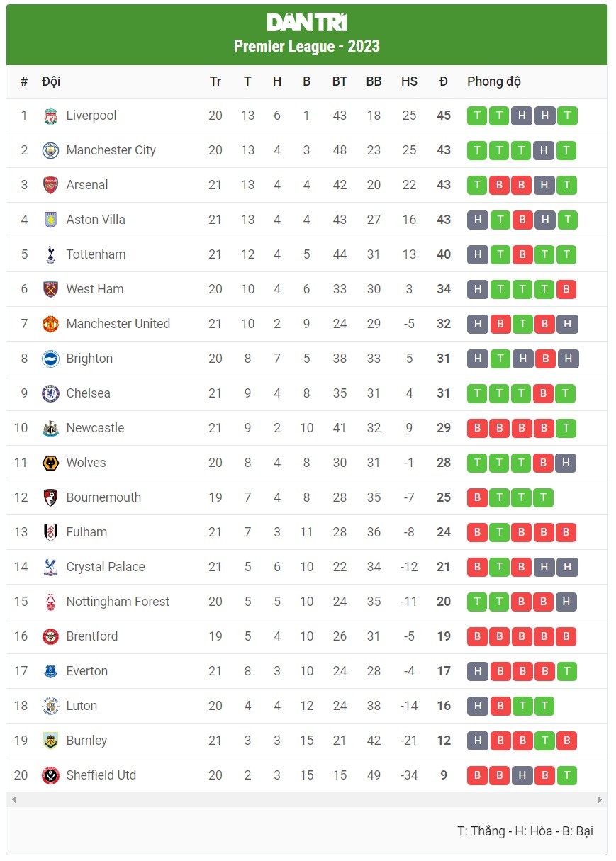Click the Manchester City club badge
This screenshot has height=861, width=616.
click(50, 150)
